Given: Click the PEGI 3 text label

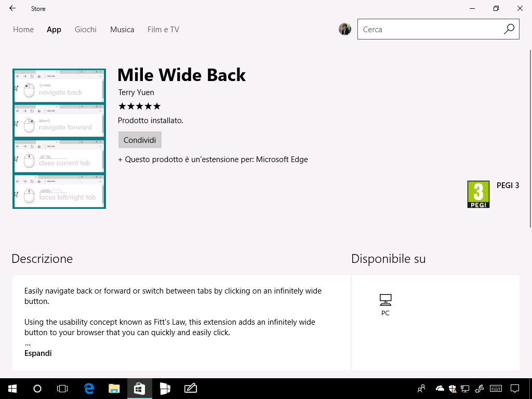Looking at the screenshot, I should pos(508,185).
